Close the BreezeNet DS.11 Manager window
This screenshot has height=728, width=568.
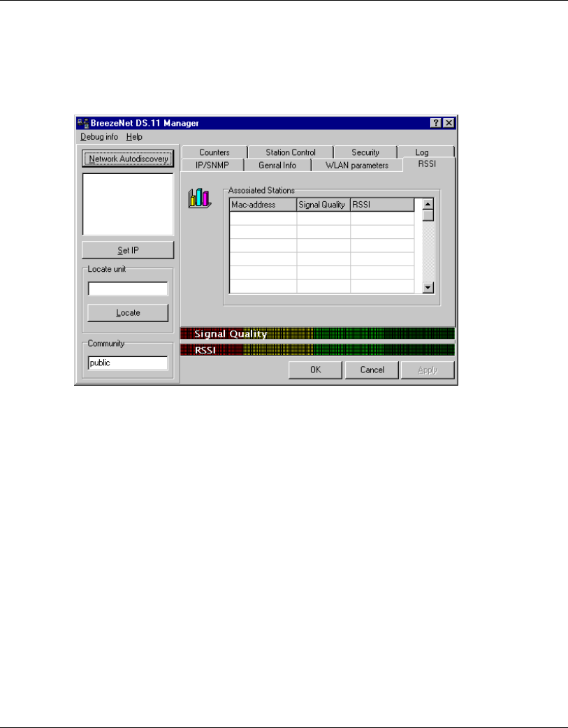(449, 123)
